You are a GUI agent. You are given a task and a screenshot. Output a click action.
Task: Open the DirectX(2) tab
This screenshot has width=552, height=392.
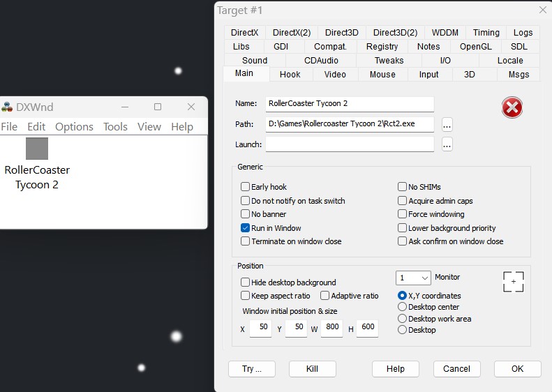pyautogui.click(x=292, y=32)
